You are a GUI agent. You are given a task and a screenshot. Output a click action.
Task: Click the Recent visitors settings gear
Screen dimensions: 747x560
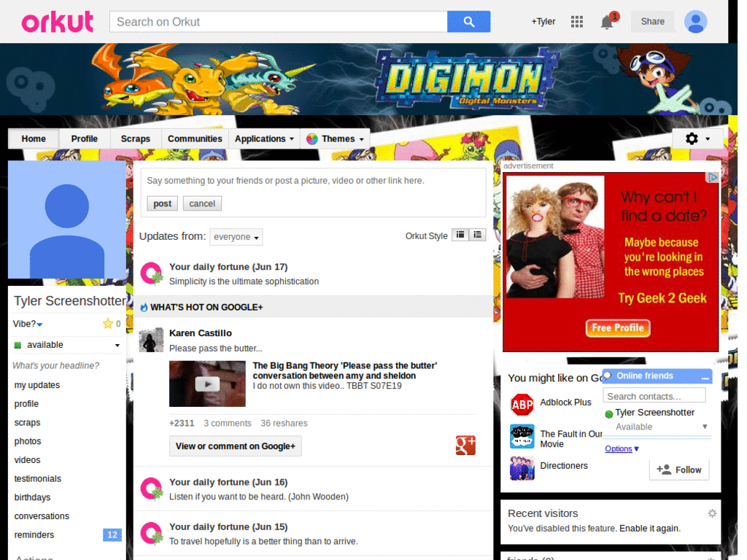coord(712,513)
